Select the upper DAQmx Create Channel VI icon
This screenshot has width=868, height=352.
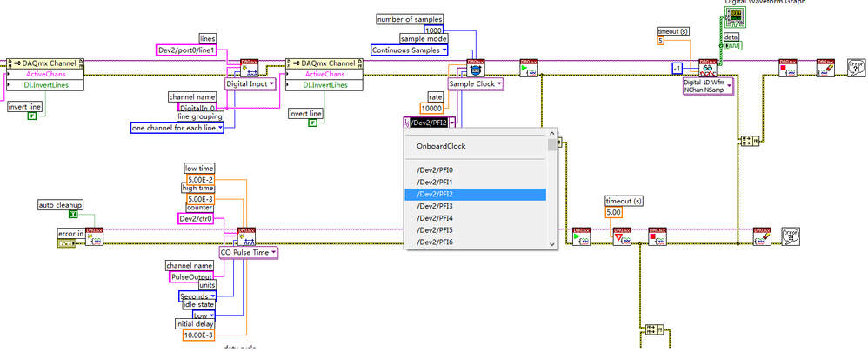click(249, 68)
